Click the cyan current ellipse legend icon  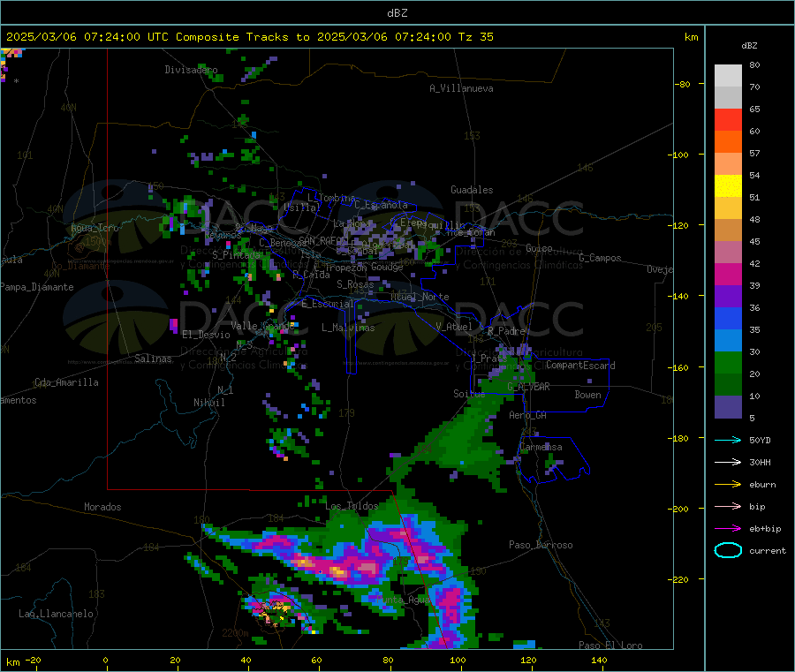click(x=728, y=550)
